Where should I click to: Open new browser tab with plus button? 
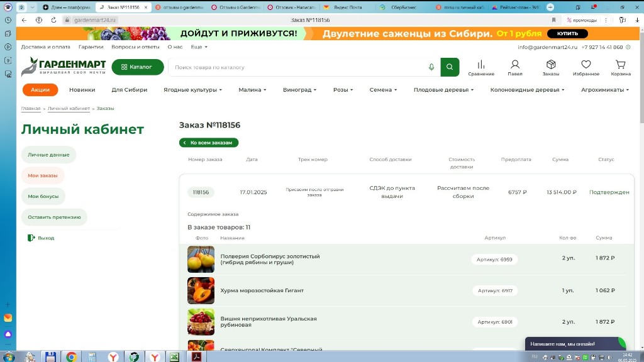(x=550, y=8)
